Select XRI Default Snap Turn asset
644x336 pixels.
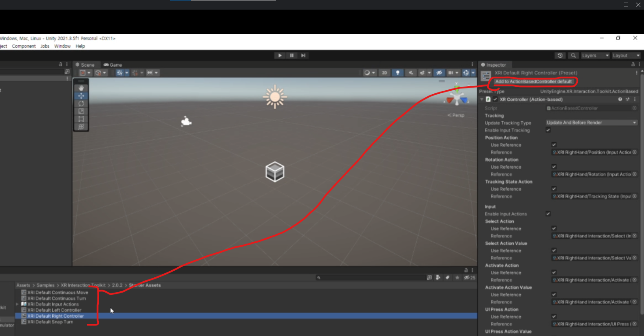point(47,322)
